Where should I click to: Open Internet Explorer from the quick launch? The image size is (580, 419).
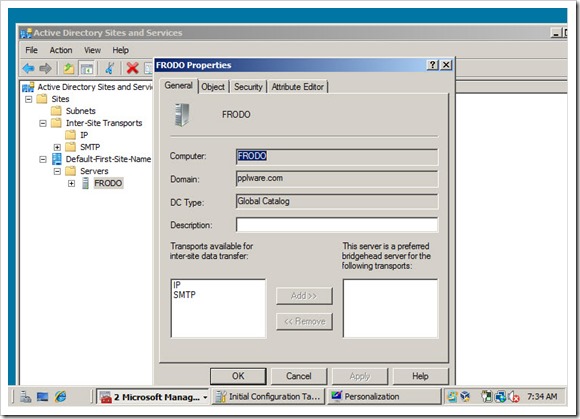[60, 397]
